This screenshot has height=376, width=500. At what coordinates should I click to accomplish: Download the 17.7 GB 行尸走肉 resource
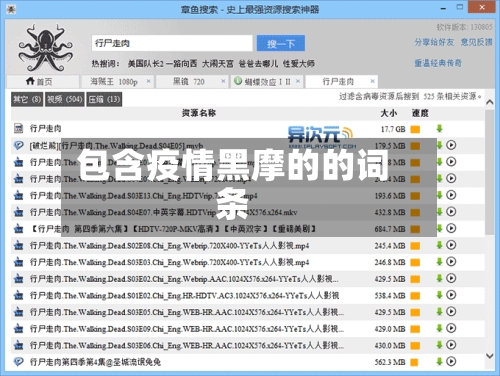click(x=440, y=129)
